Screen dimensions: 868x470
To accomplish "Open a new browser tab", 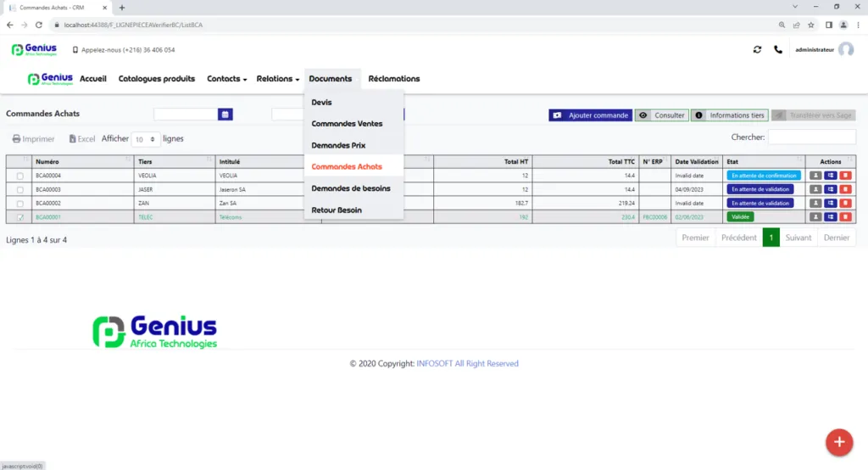I will tap(122, 8).
